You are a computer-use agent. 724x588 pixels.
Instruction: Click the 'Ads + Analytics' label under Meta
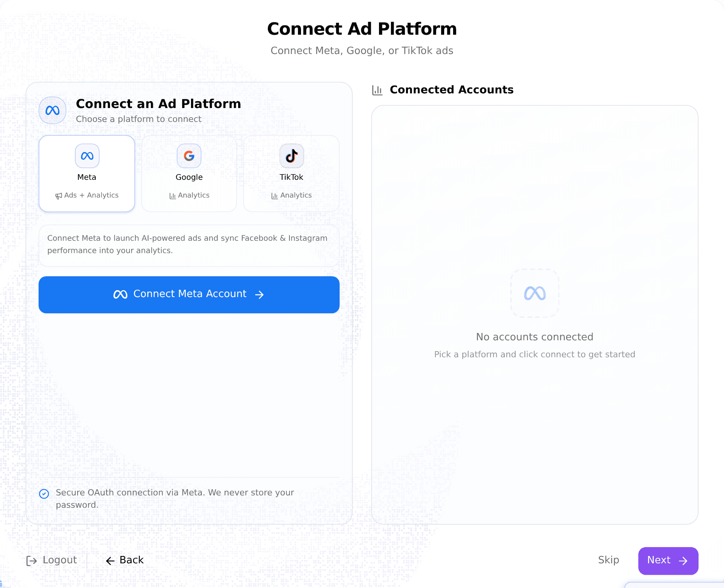(x=91, y=195)
